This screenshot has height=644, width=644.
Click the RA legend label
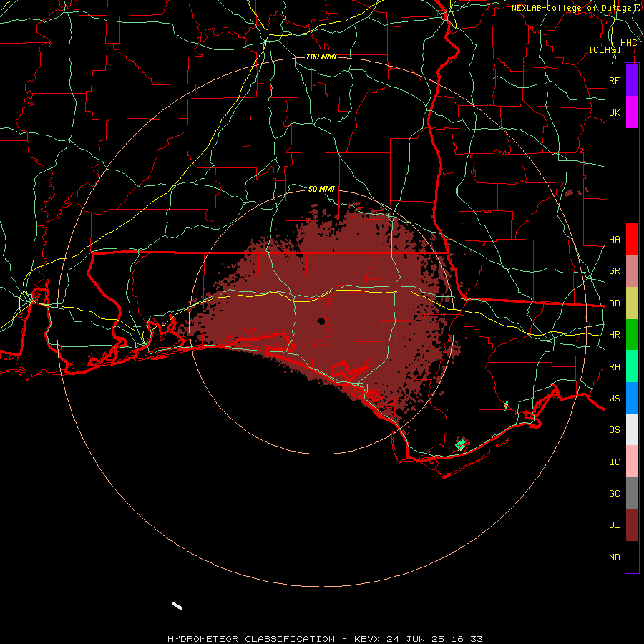click(x=614, y=367)
